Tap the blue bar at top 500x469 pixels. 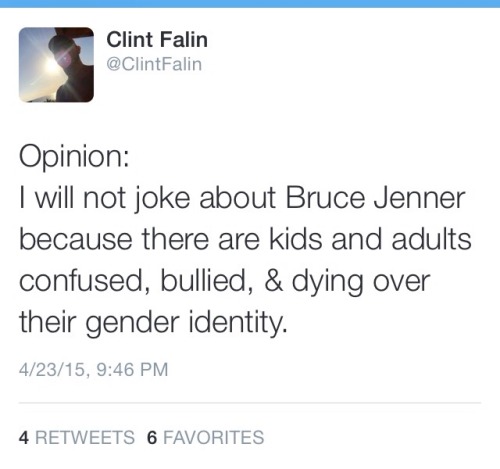(x=250, y=4)
